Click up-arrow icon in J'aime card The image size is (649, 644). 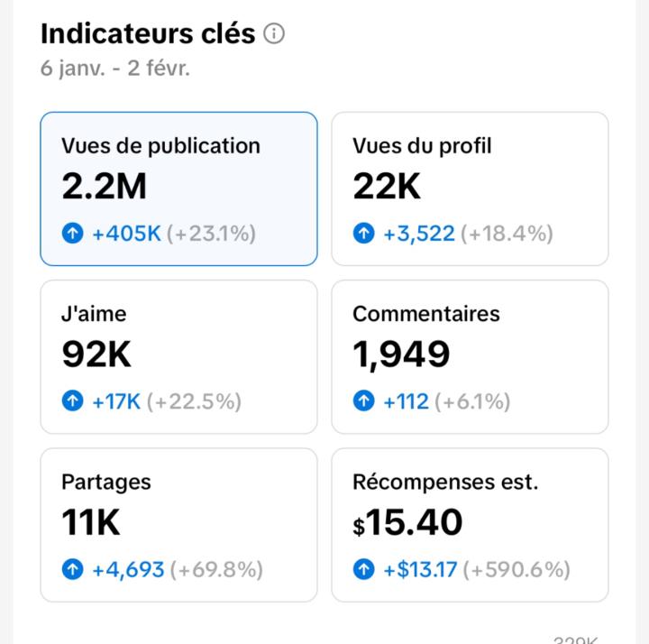click(73, 401)
